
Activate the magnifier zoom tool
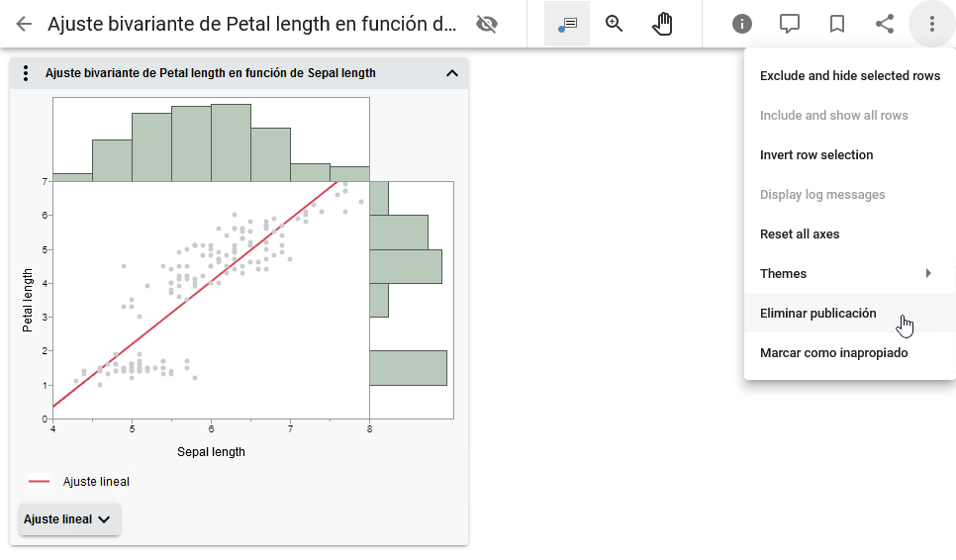pos(615,24)
